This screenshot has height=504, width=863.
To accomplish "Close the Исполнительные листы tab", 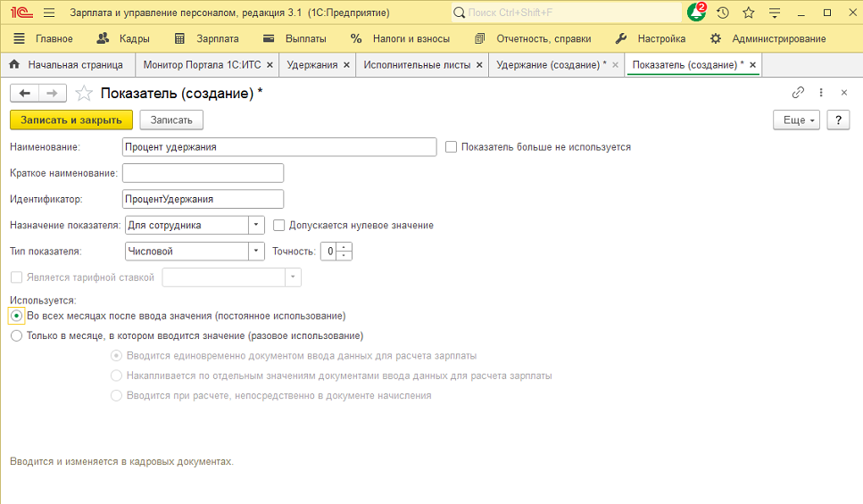I will coord(479,65).
